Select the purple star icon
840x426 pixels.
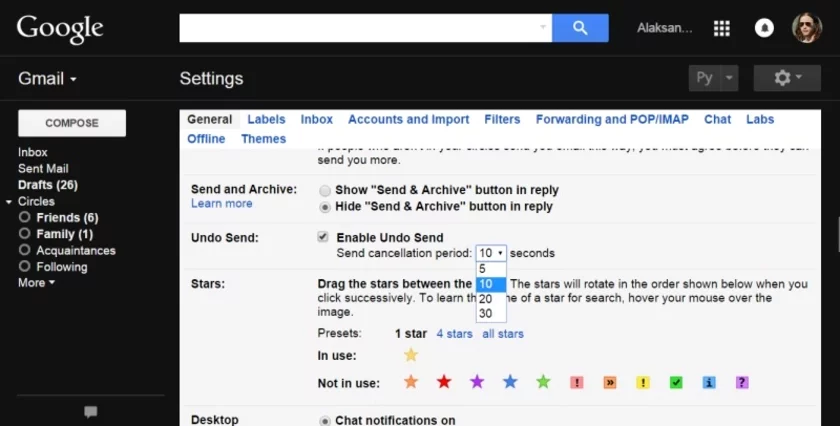(x=477, y=382)
